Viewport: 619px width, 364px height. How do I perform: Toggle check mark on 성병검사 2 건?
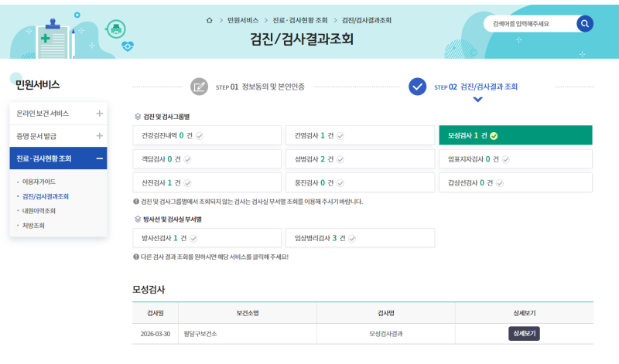click(340, 160)
